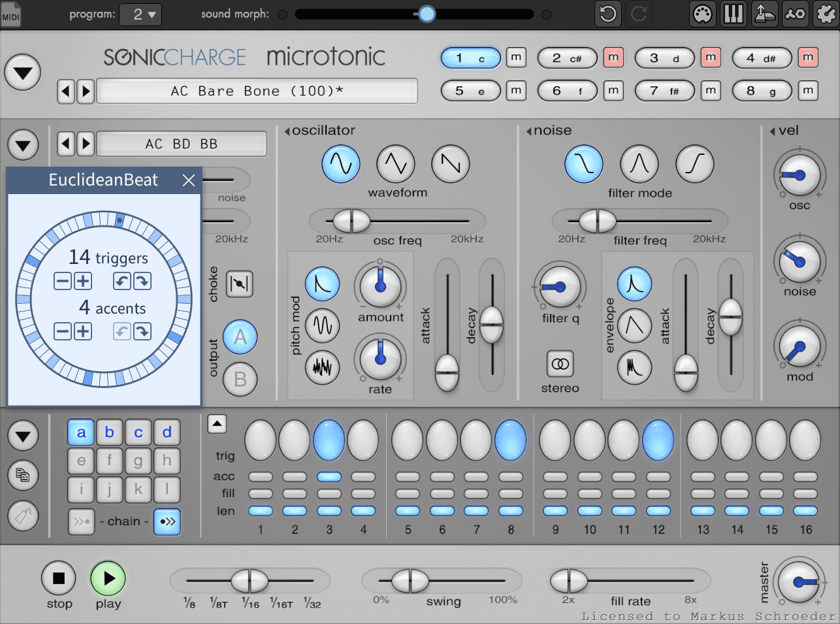840x624 pixels.
Task: Click the export-to-hardware icon top right
Action: pos(764,14)
